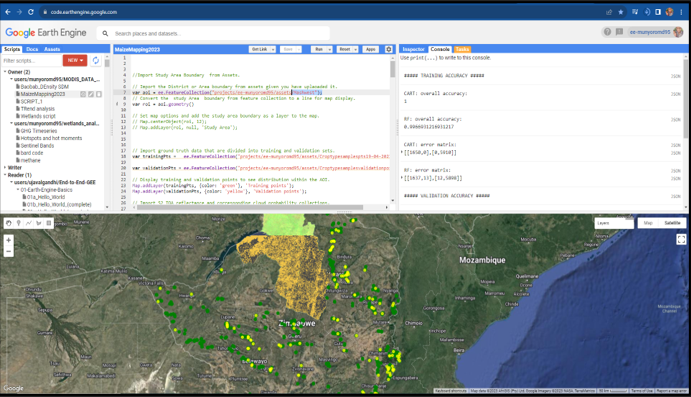Switch to the Scripts tab

tap(12, 49)
